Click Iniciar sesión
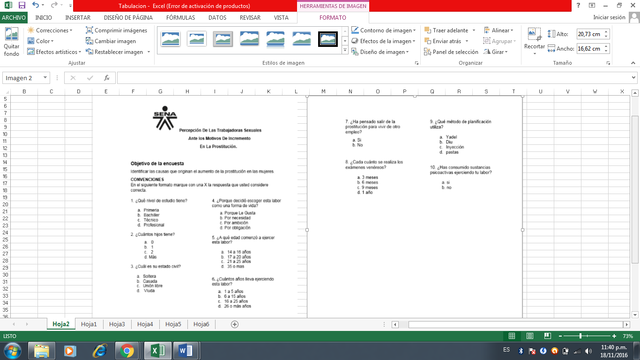 click(x=609, y=17)
